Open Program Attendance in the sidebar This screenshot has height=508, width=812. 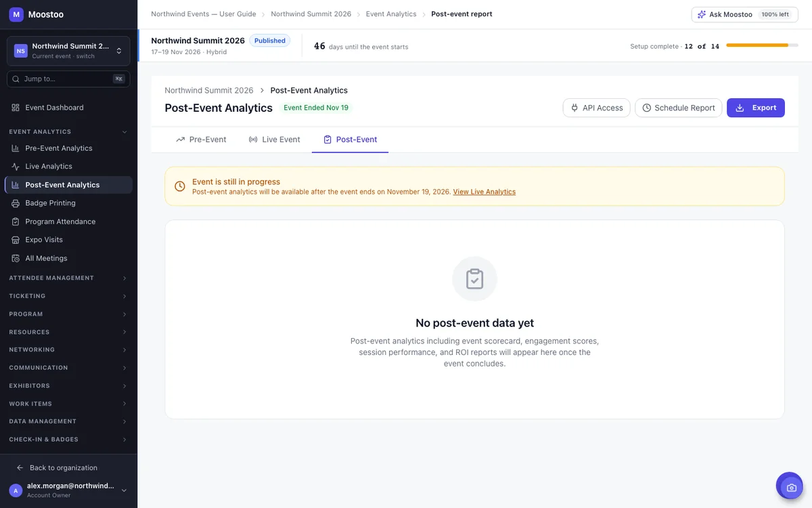(68, 221)
